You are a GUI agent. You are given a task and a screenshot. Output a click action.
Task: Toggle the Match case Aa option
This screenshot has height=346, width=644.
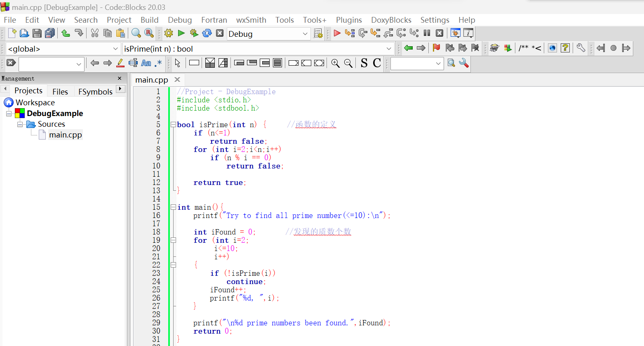point(146,63)
